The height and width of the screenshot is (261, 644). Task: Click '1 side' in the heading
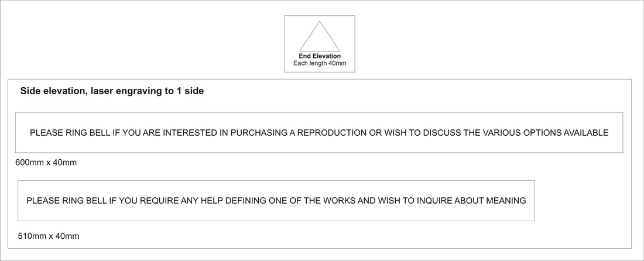click(190, 91)
